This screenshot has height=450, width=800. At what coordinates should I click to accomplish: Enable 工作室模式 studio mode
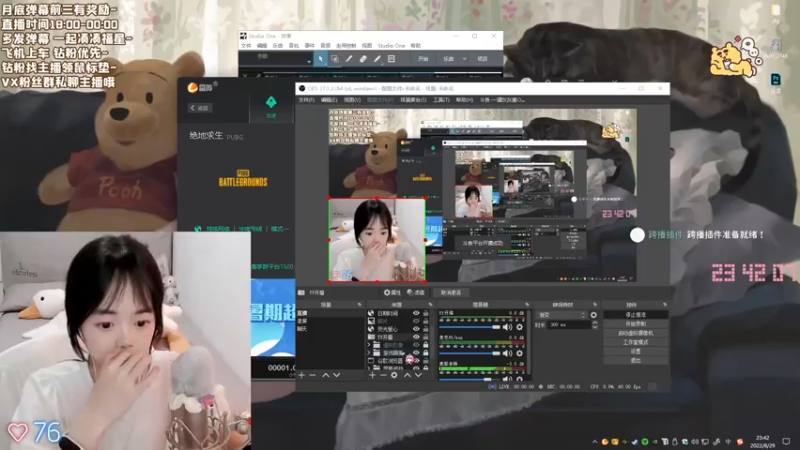coord(635,342)
